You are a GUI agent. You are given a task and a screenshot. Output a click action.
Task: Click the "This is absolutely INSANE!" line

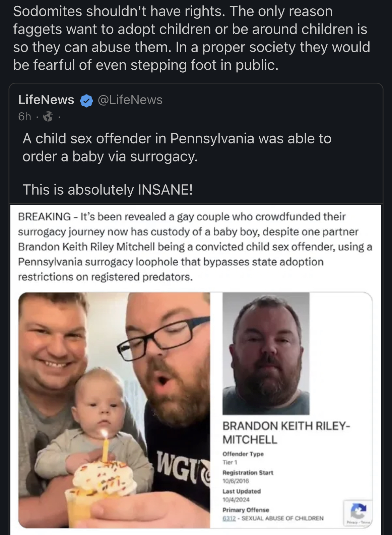[108, 190]
